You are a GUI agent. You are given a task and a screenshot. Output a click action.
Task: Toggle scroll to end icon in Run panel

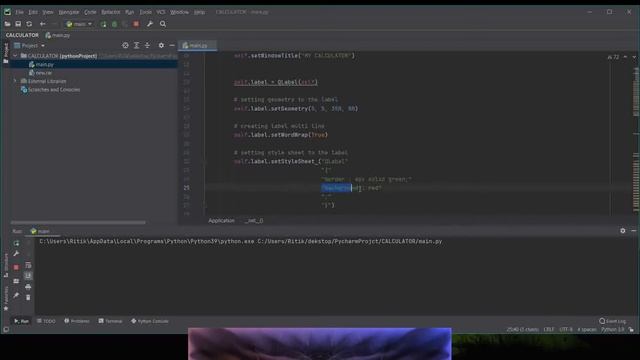tap(28, 276)
